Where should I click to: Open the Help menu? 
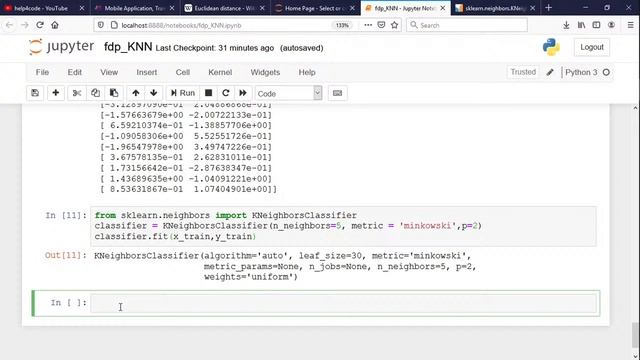pyautogui.click(x=307, y=72)
